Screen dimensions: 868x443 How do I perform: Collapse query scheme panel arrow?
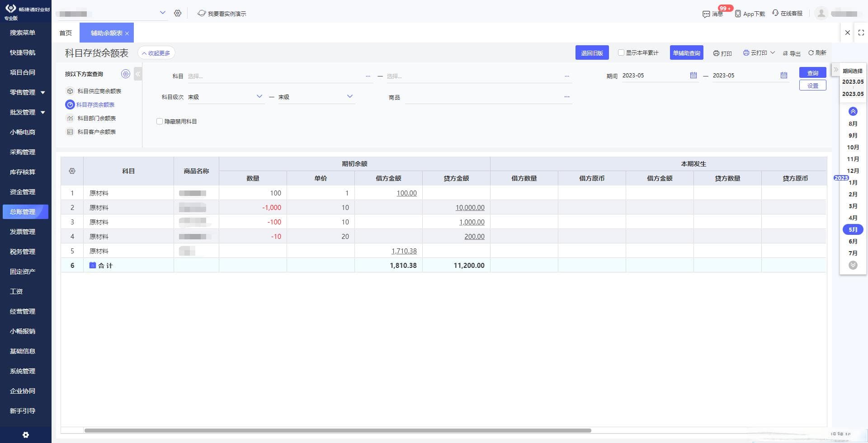[138, 74]
